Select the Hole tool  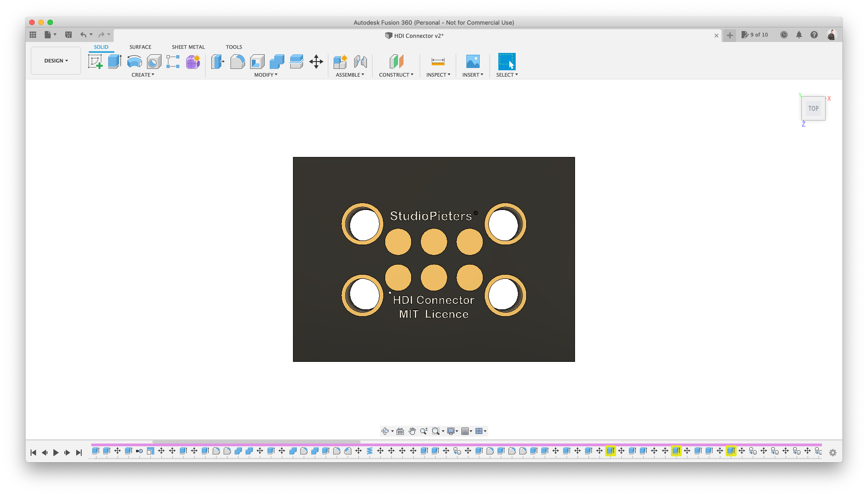point(154,62)
